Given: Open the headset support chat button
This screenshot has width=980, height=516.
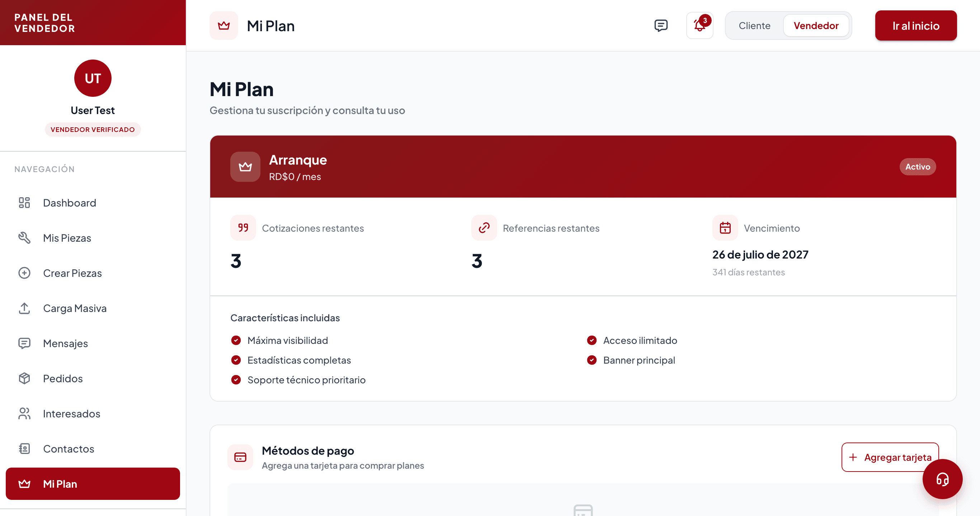Looking at the screenshot, I should [x=942, y=479].
